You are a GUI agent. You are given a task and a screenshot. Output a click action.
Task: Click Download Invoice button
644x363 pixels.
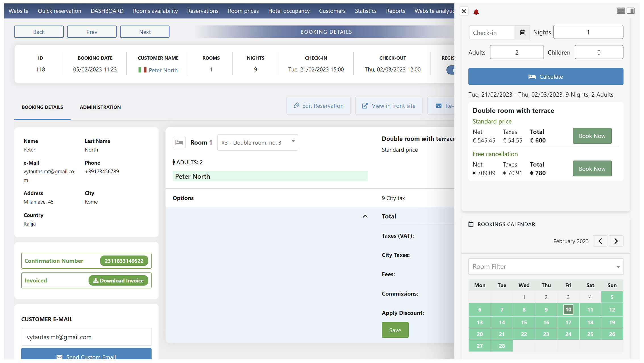[118, 280]
